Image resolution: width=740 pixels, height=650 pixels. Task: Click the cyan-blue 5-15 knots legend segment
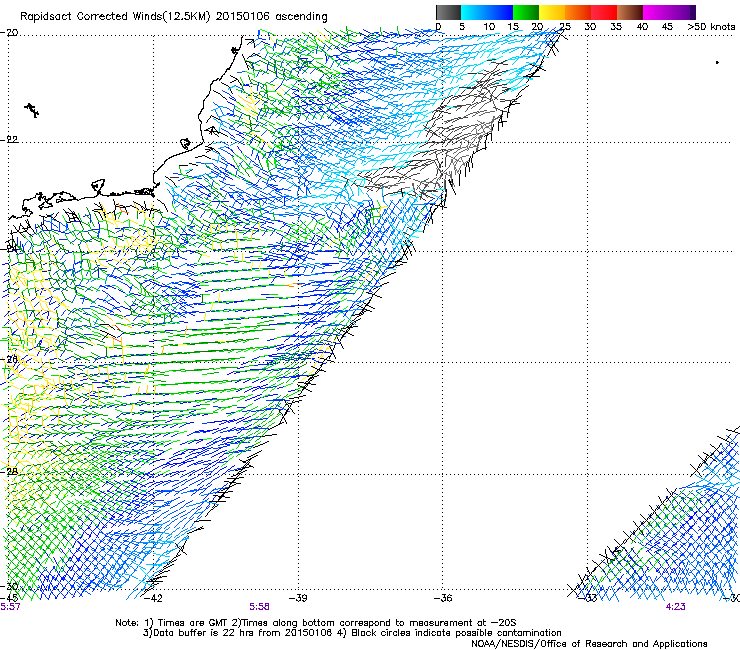487,12
